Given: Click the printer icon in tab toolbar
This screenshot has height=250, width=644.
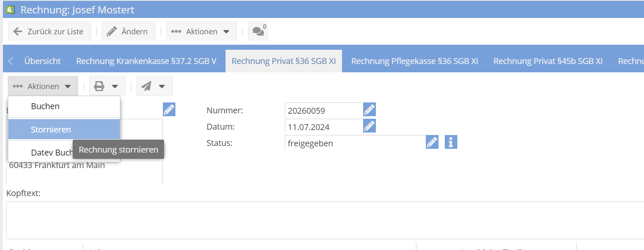Looking at the screenshot, I should click(99, 86).
